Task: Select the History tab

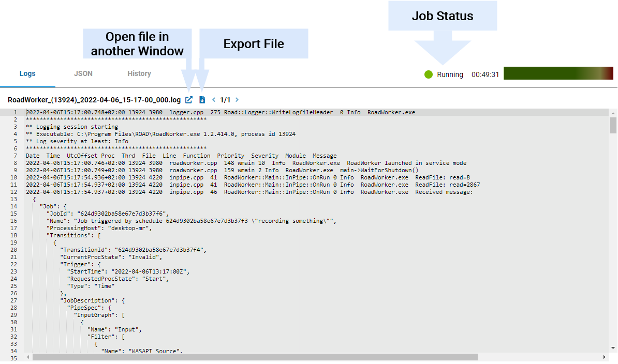Action: (x=139, y=73)
